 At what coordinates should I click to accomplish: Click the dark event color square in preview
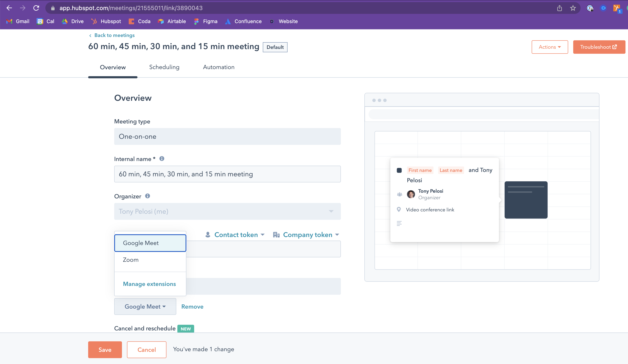[x=399, y=170]
